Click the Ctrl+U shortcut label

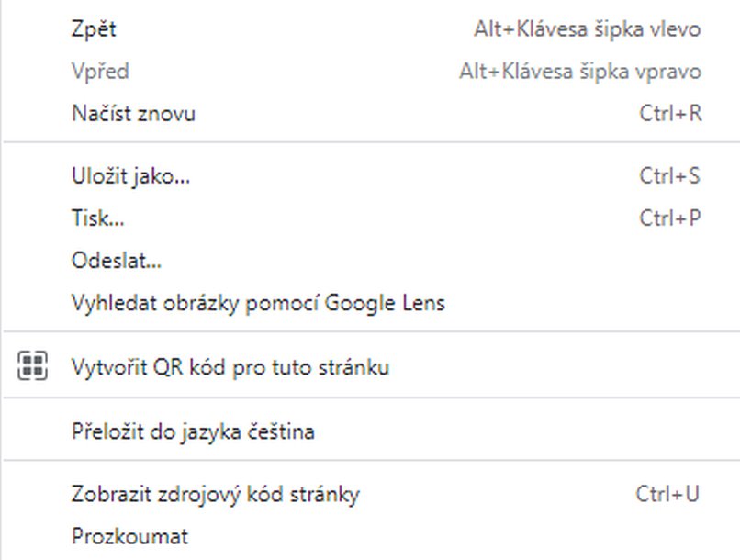[668, 494]
